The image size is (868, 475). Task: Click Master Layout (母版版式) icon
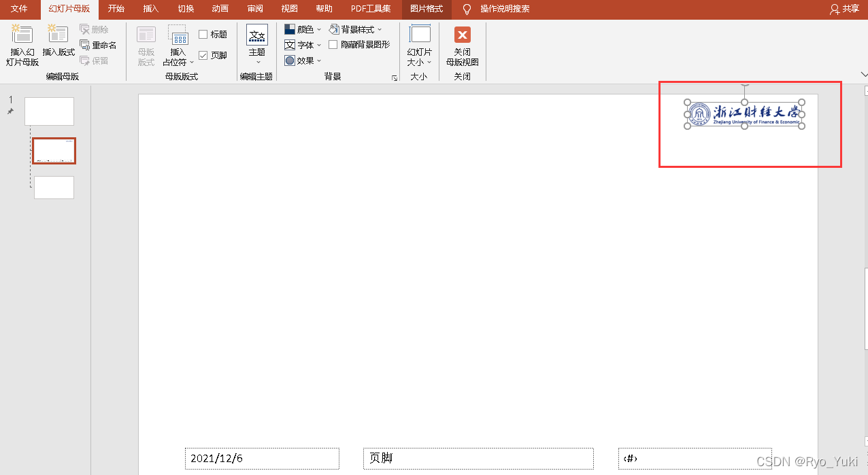click(x=146, y=34)
